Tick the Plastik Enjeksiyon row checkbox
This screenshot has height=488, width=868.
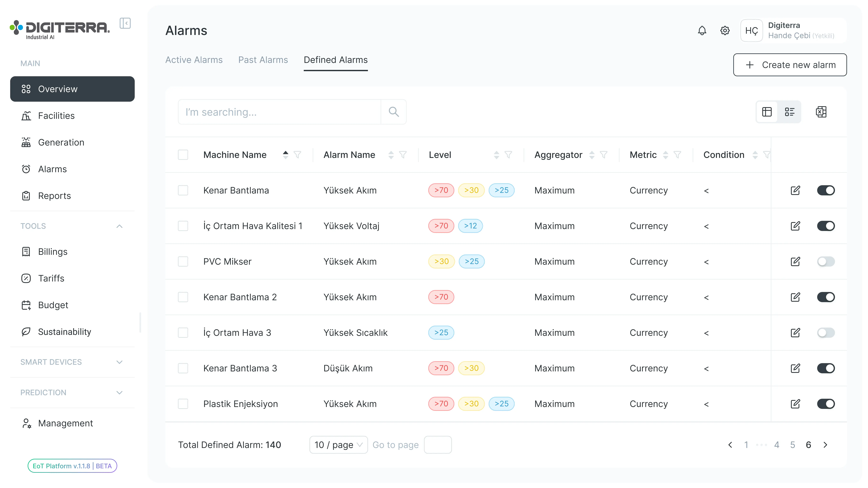tap(183, 404)
